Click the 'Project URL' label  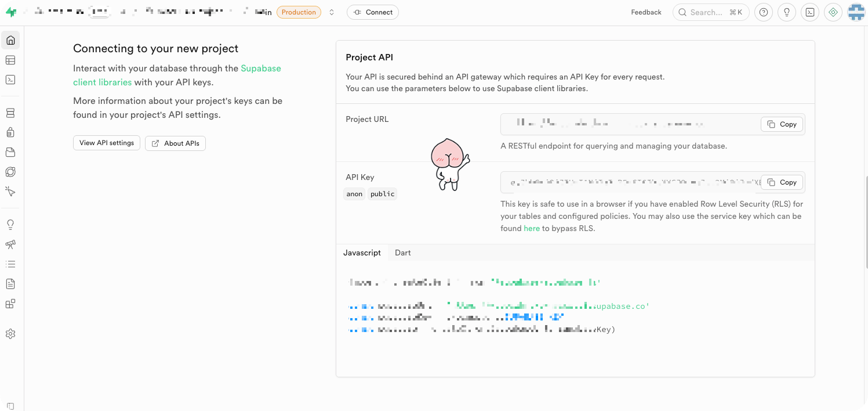click(x=367, y=119)
